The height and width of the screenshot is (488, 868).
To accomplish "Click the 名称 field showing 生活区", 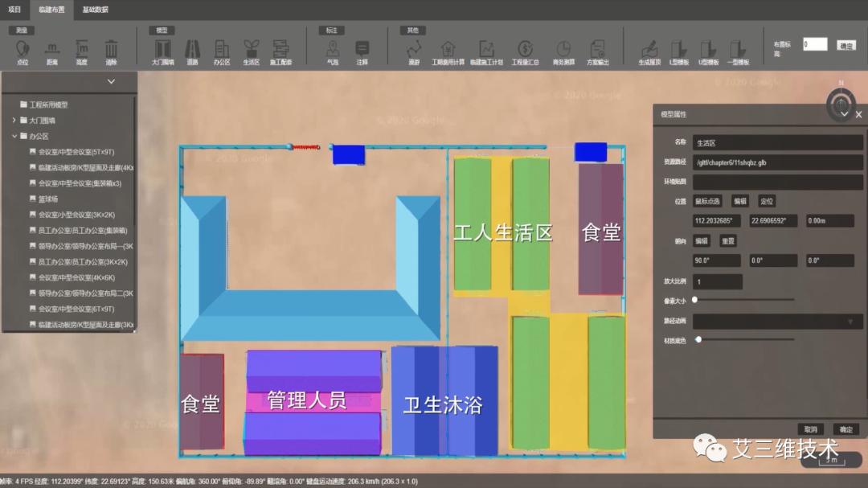I will click(x=777, y=141).
